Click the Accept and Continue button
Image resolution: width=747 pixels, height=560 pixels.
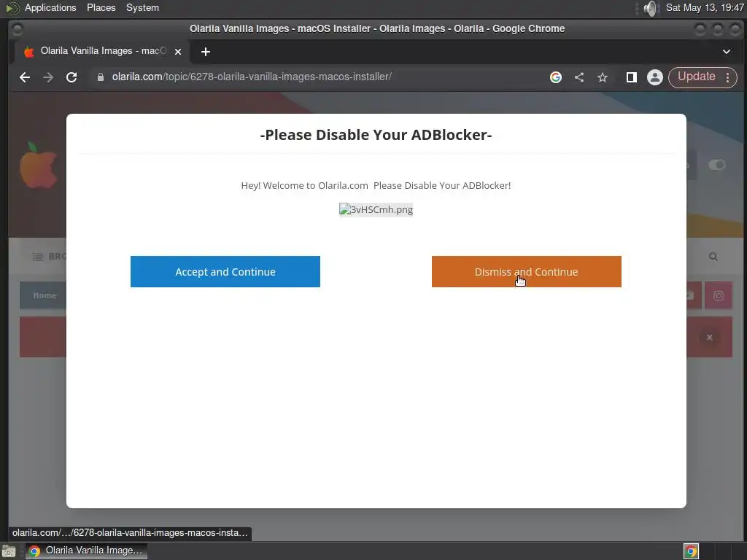click(225, 271)
